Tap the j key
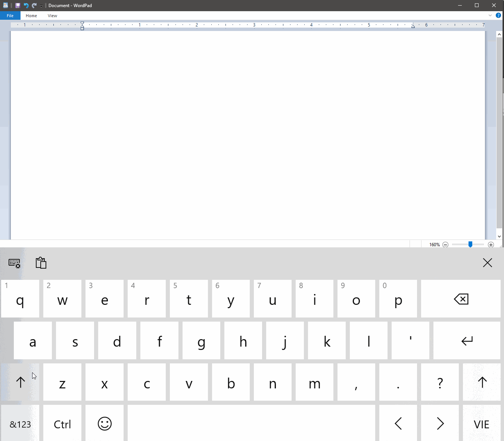The height and width of the screenshot is (441, 504). click(285, 341)
